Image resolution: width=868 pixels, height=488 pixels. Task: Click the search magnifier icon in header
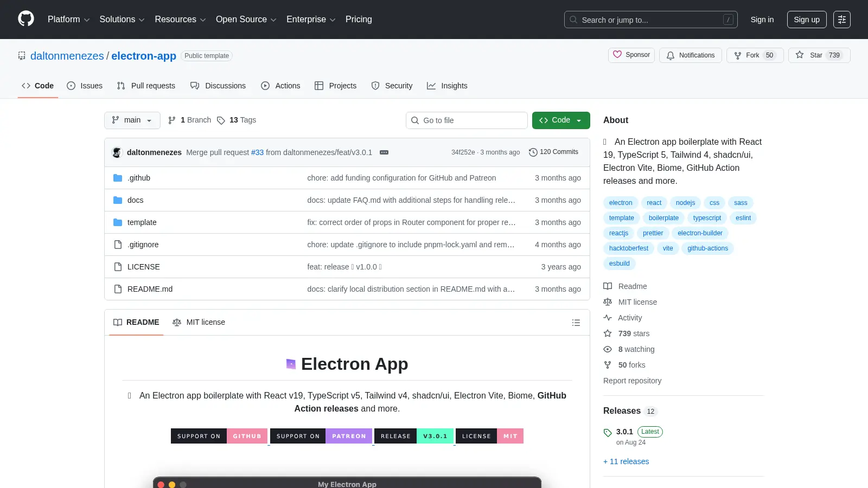click(x=573, y=20)
